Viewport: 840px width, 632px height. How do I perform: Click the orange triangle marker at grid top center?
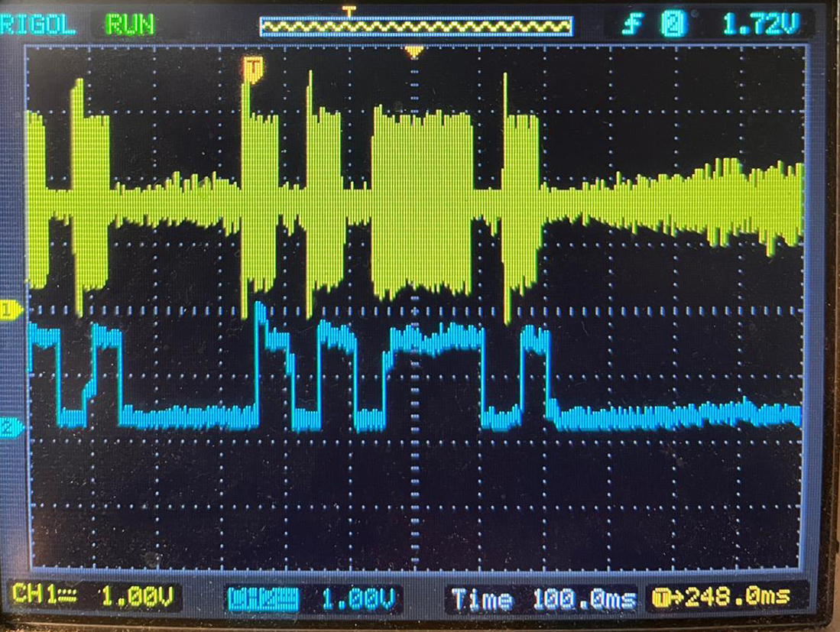pos(414,52)
